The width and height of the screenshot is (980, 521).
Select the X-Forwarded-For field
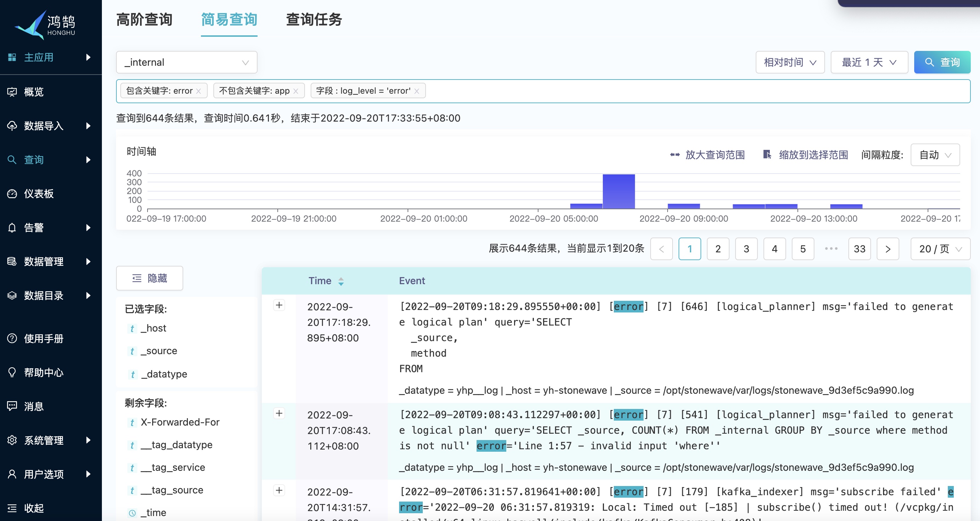tap(180, 422)
